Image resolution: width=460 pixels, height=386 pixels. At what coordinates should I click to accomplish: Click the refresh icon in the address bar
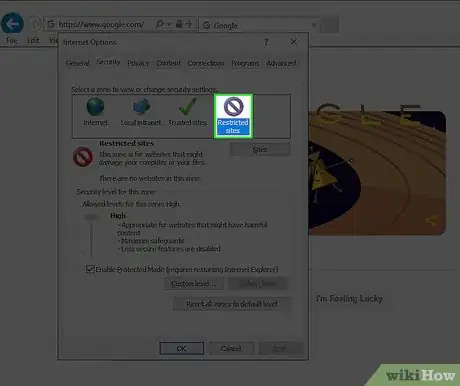click(189, 24)
